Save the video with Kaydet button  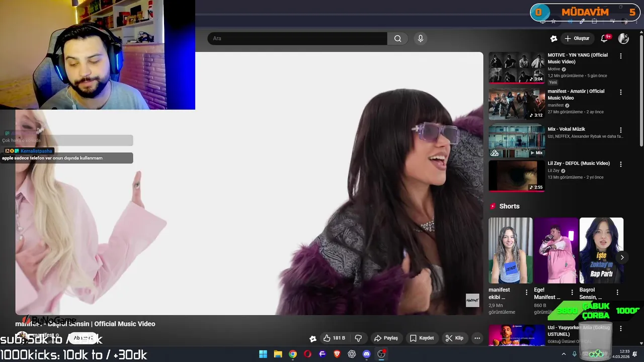point(422,338)
